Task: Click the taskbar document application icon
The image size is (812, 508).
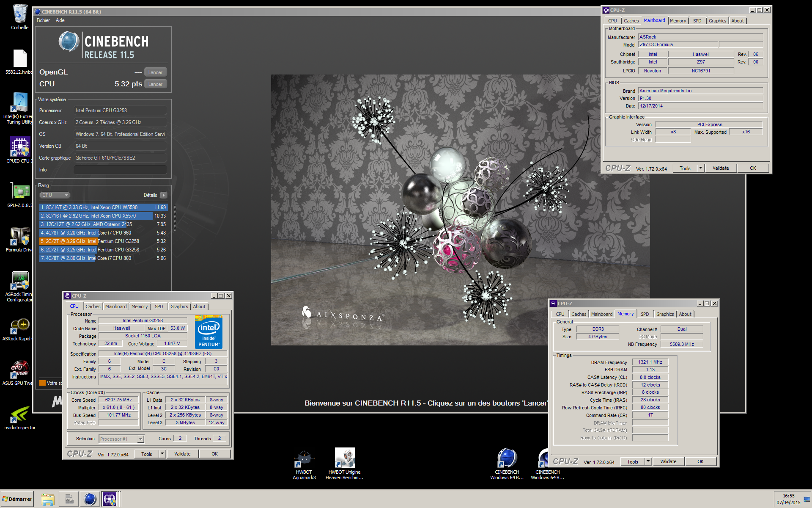Action: click(69, 500)
